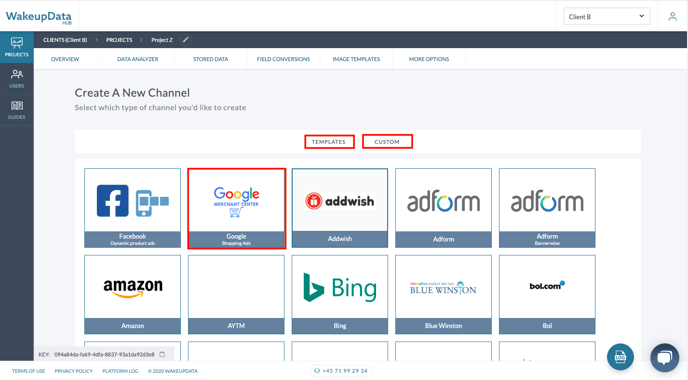Open the Stored Data tab
Screen dimensions: 688x380
211,59
